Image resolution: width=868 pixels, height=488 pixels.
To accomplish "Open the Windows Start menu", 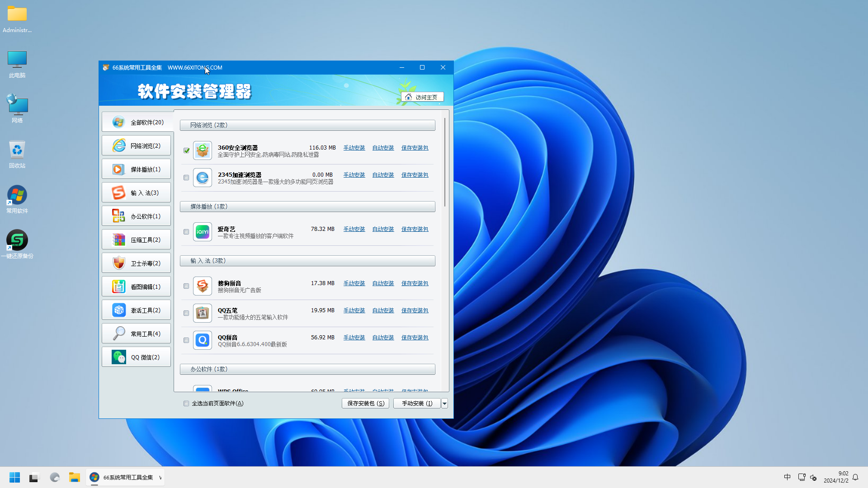I will [x=14, y=477].
